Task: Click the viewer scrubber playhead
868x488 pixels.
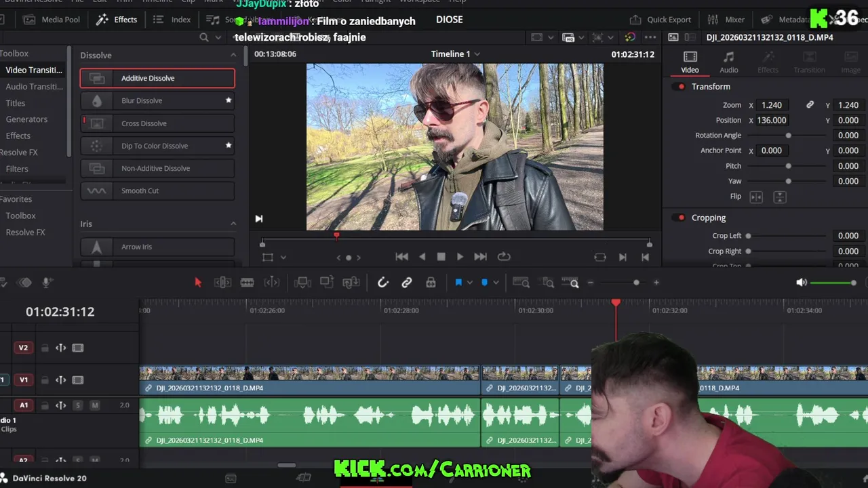Action: click(x=336, y=236)
